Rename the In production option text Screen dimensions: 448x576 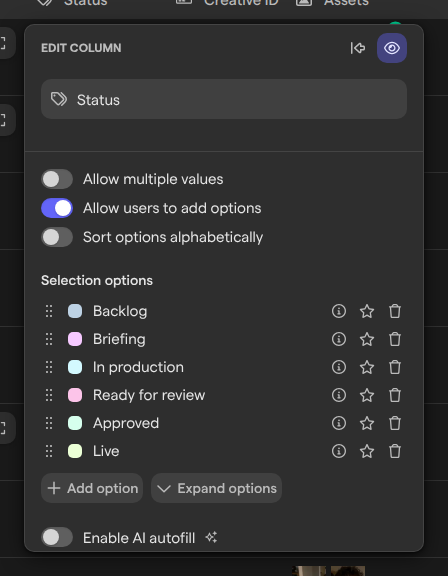click(x=138, y=367)
